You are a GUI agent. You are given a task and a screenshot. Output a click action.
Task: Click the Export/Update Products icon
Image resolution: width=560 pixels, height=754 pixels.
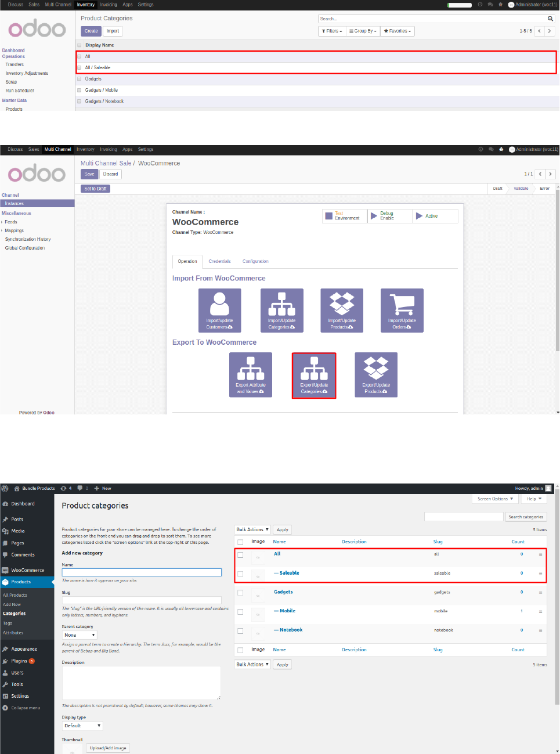tap(376, 375)
